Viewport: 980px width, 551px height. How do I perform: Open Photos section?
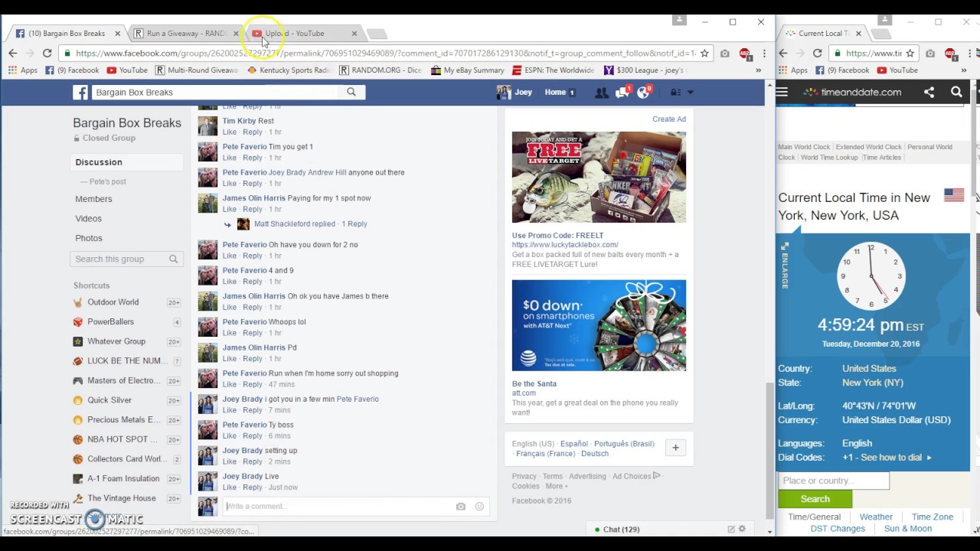point(89,238)
